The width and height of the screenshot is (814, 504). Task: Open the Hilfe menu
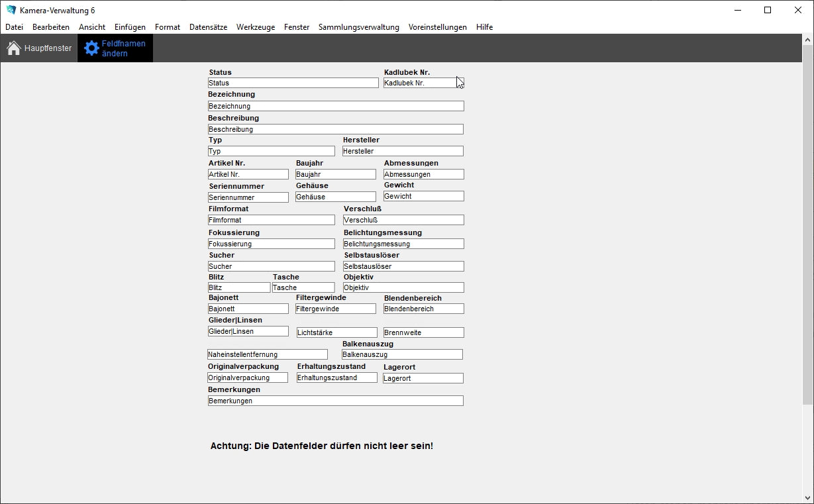pos(484,27)
